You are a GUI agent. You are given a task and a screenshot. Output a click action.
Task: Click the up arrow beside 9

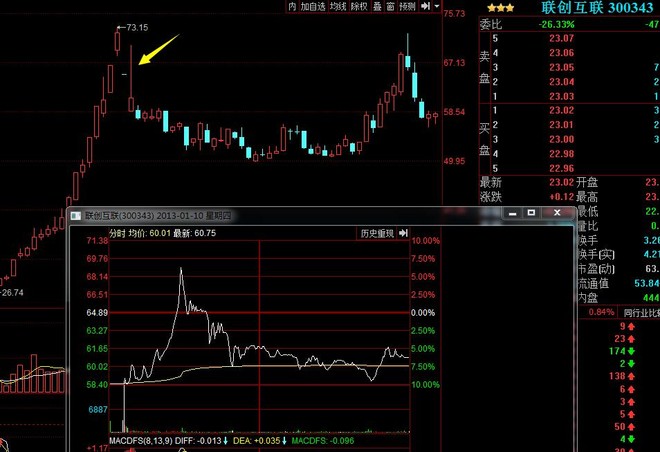[631, 327]
